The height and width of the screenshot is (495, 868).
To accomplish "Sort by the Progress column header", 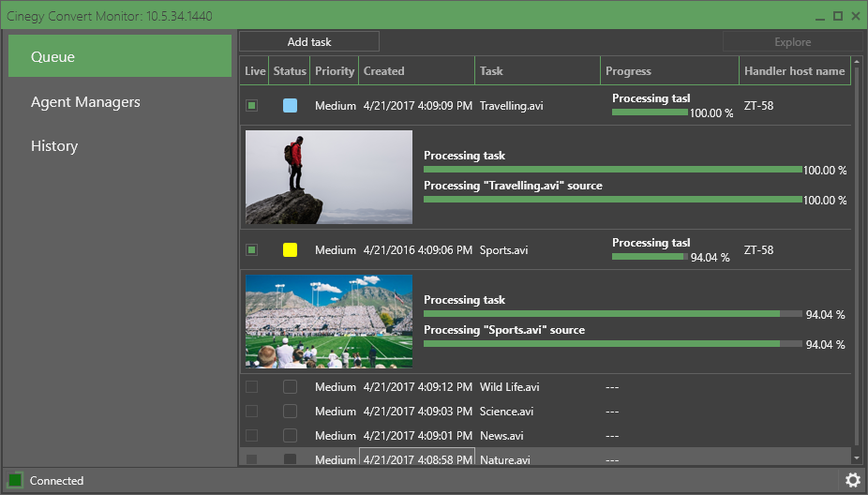I will coord(670,71).
